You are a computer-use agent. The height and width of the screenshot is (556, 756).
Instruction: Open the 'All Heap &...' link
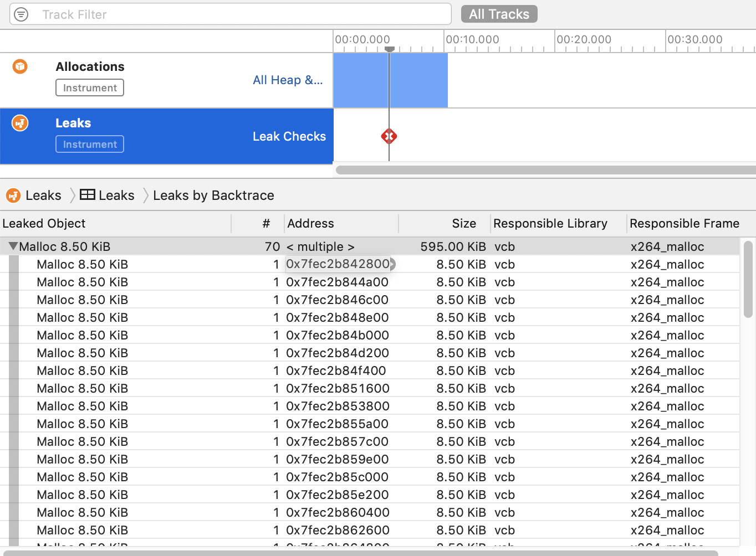288,80
